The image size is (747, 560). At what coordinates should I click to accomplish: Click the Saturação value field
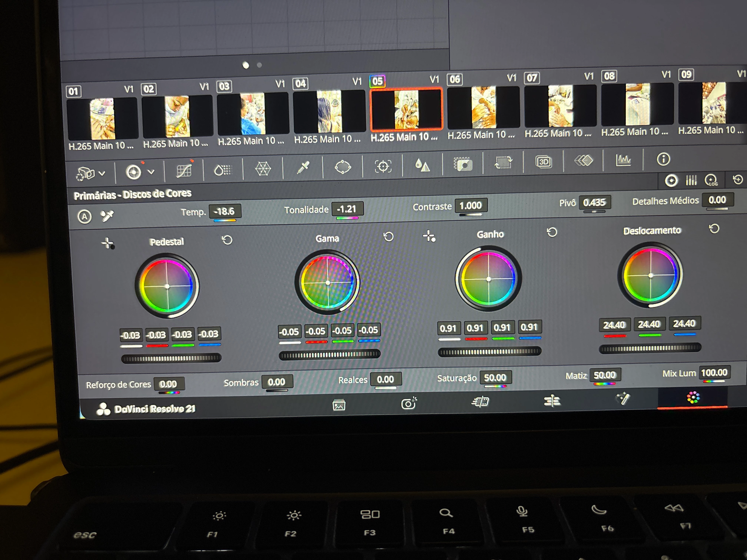[x=495, y=377]
